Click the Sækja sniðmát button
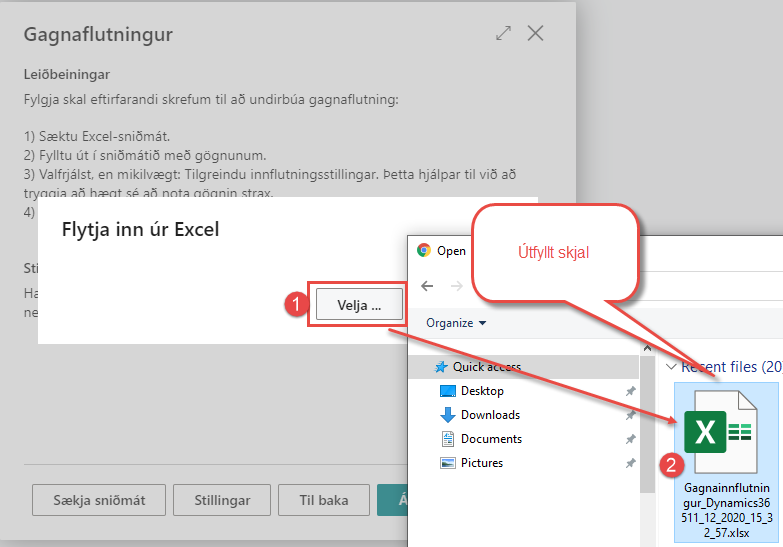Screen dimensions: 783x547 tap(97, 500)
